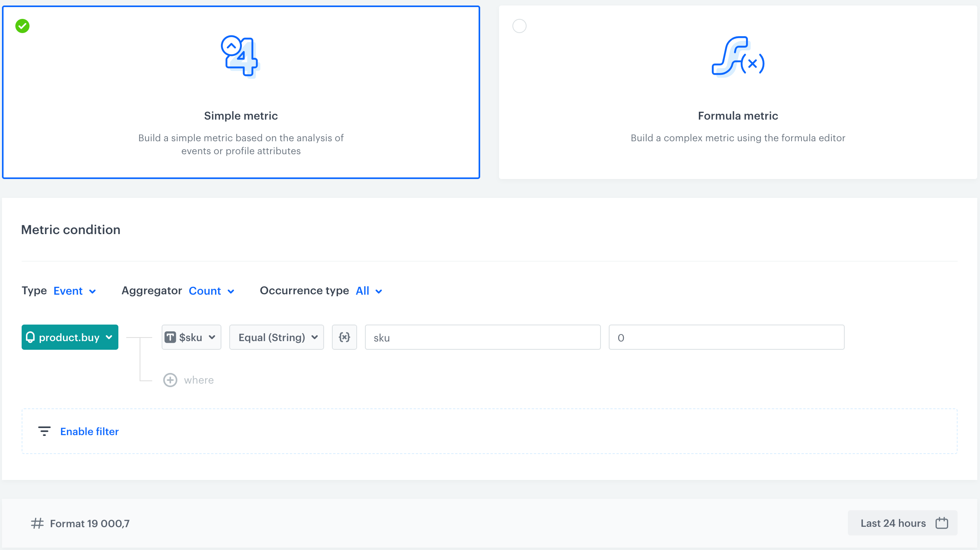Expand the $sku parameter dropdown
The height and width of the screenshot is (550, 980).
(191, 337)
